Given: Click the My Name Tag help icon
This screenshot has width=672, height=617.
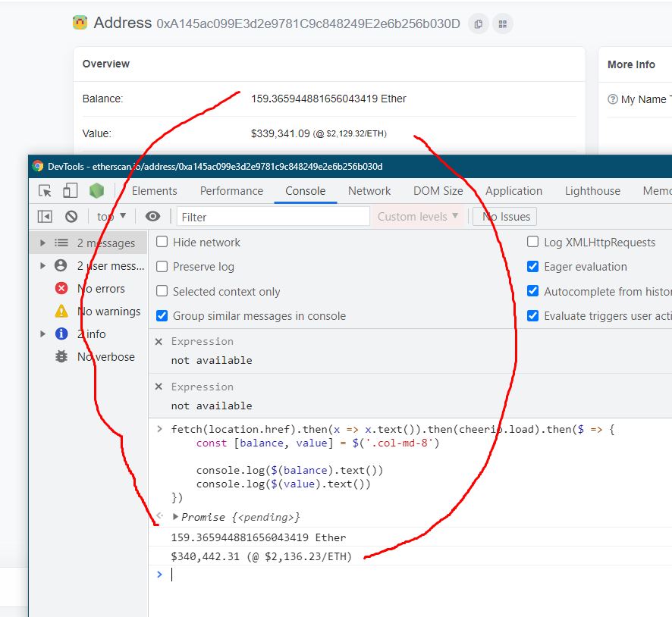Looking at the screenshot, I should click(x=612, y=99).
